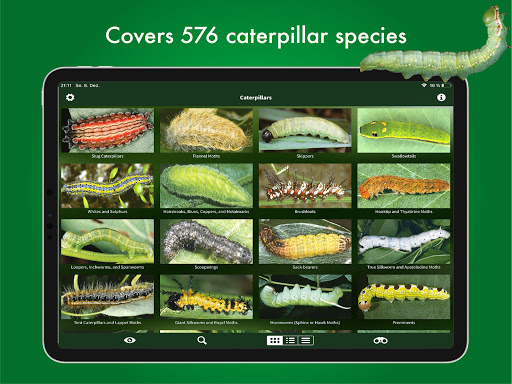Image resolution: width=512 pixels, height=384 pixels.
Task: Select the 'Brushfoots' label
Action: tap(305, 212)
